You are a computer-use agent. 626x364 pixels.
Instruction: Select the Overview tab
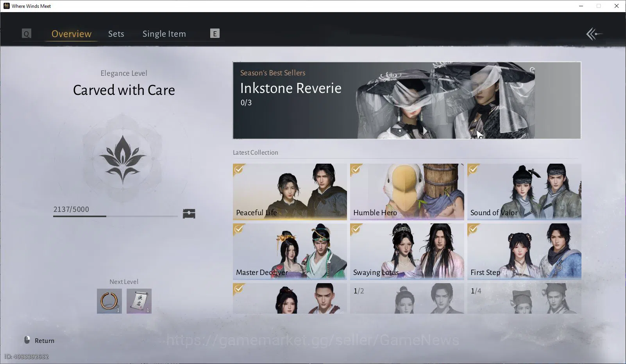click(x=72, y=34)
